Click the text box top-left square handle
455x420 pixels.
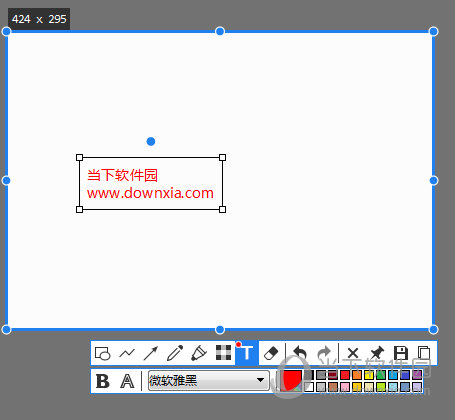pos(79,157)
